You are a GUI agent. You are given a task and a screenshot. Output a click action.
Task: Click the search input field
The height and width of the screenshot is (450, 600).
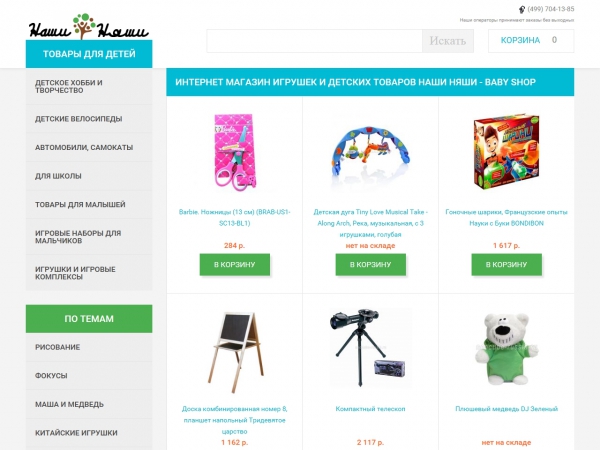[314, 41]
